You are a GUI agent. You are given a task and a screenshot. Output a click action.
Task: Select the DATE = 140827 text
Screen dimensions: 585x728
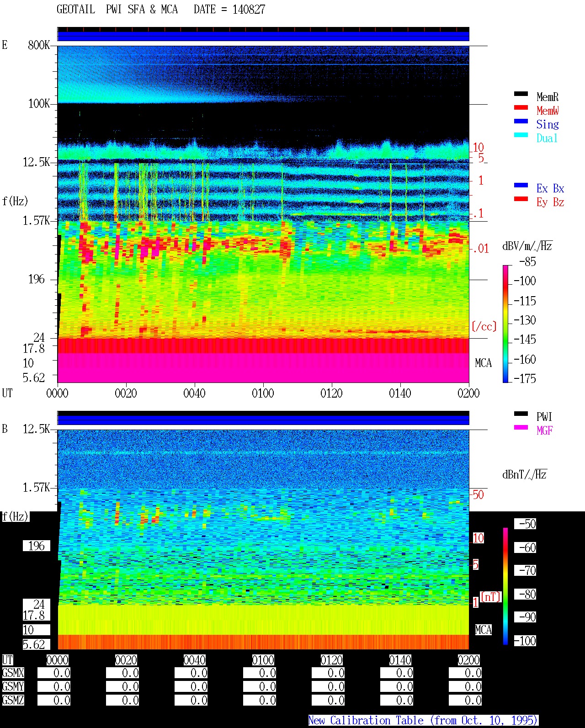229,10
